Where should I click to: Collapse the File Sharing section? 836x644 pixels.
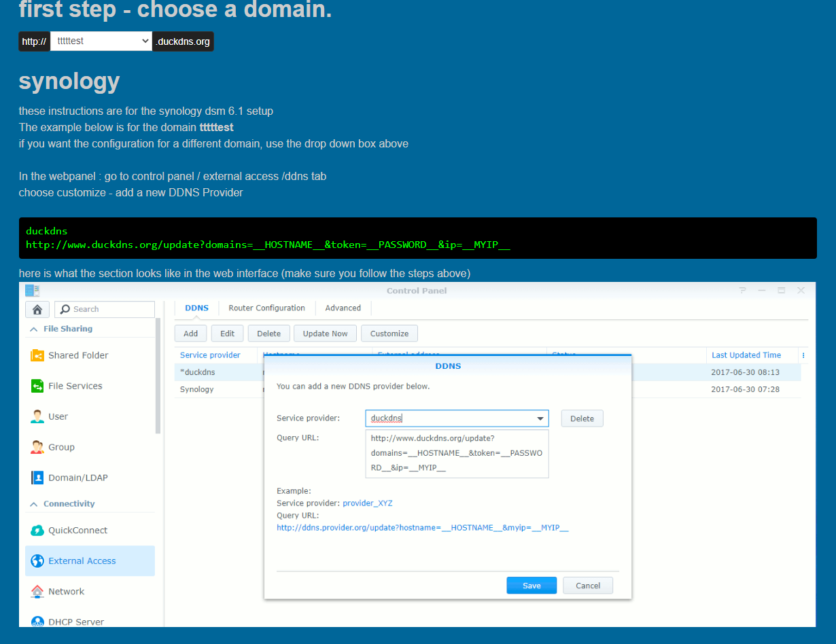[x=33, y=329]
